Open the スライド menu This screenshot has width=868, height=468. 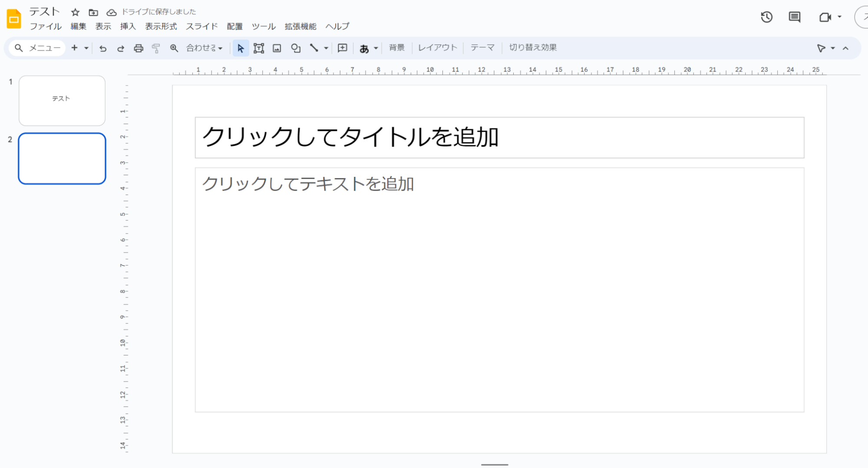pos(201,27)
